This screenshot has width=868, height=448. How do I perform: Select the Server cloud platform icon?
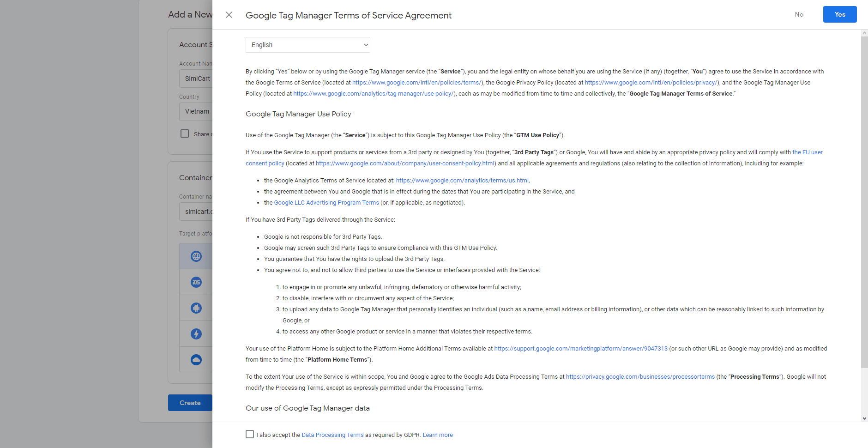click(x=196, y=360)
